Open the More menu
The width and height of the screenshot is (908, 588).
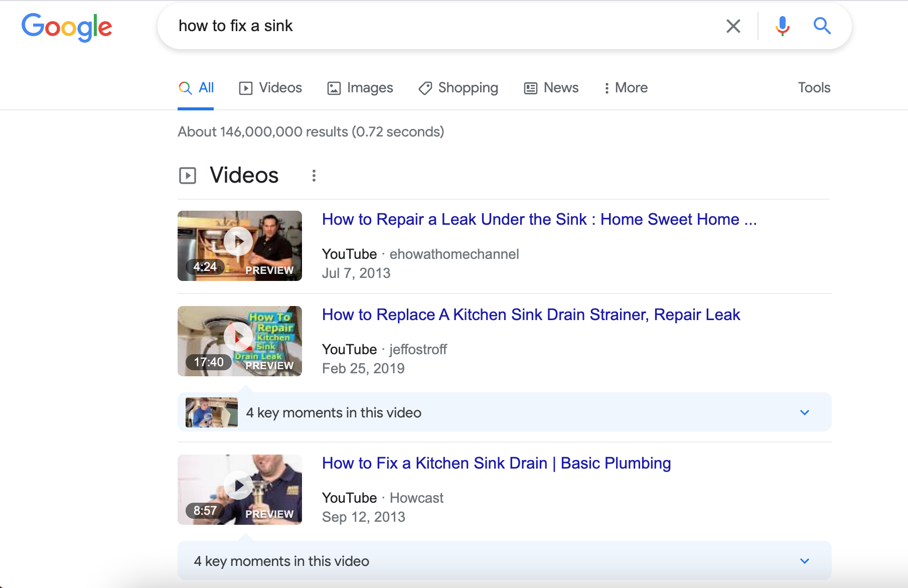(626, 88)
